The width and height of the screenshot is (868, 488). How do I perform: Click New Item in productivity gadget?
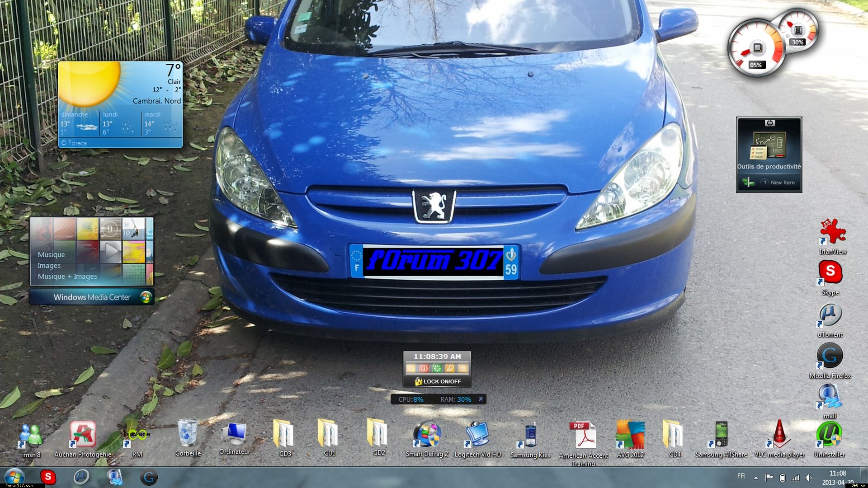pos(782,183)
